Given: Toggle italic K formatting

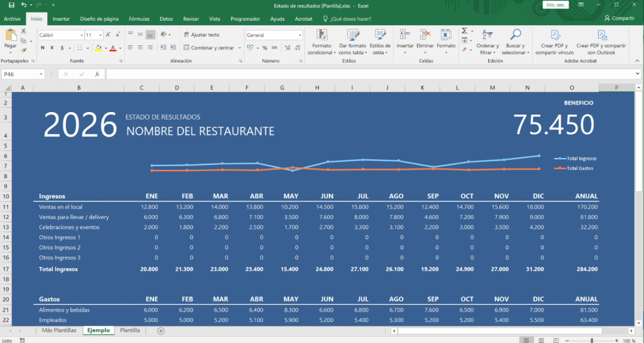Looking at the screenshot, I should (52, 48).
